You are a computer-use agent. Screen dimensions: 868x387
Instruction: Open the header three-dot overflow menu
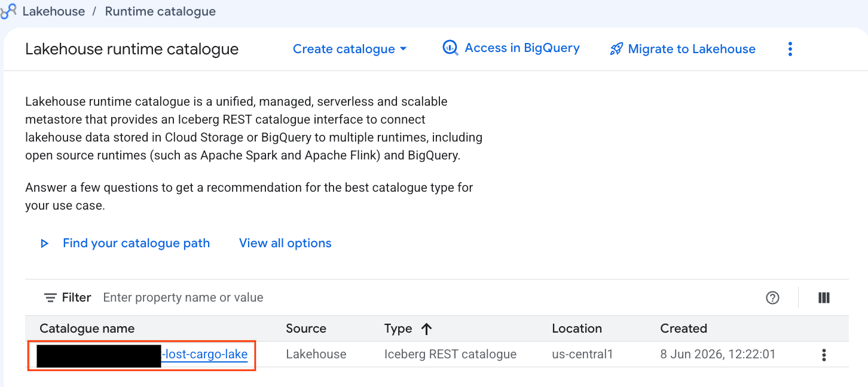pyautogui.click(x=790, y=49)
